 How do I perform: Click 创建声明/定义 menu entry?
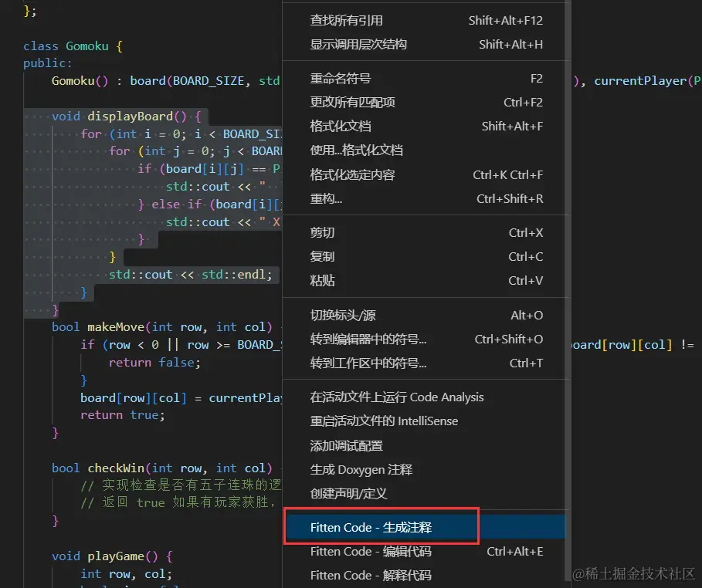point(426,494)
